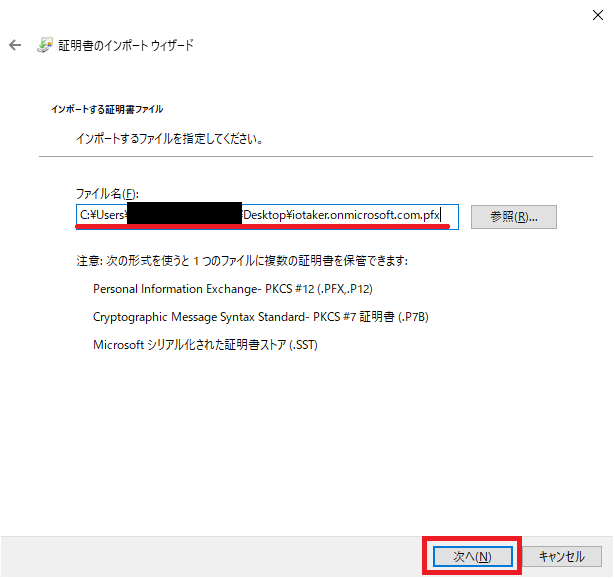This screenshot has height=578, width=614.
Task: Click the 証明書のインポート ウィザード title text
Action: pos(127,46)
